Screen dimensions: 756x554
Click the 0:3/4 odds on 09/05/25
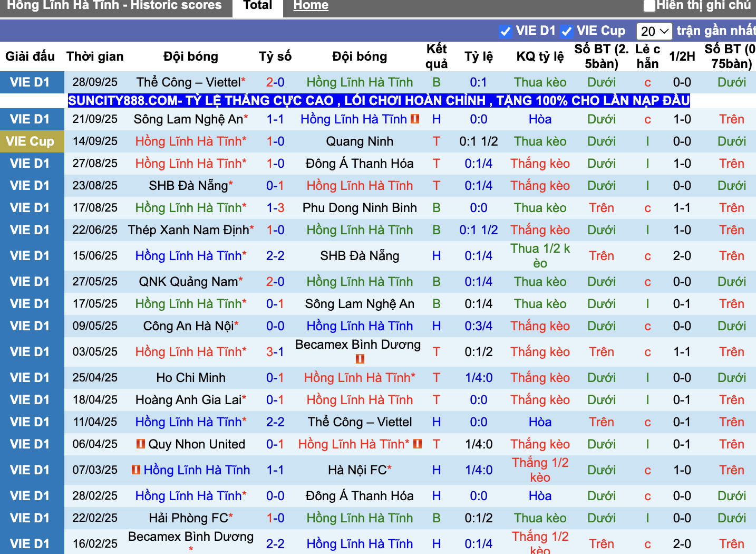click(x=479, y=326)
